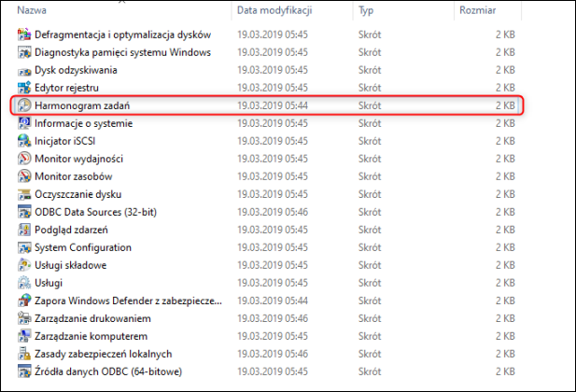The width and height of the screenshot is (576, 392).
Task: Select the name Dysk odzyskiwania
Action: pyautogui.click(x=76, y=70)
